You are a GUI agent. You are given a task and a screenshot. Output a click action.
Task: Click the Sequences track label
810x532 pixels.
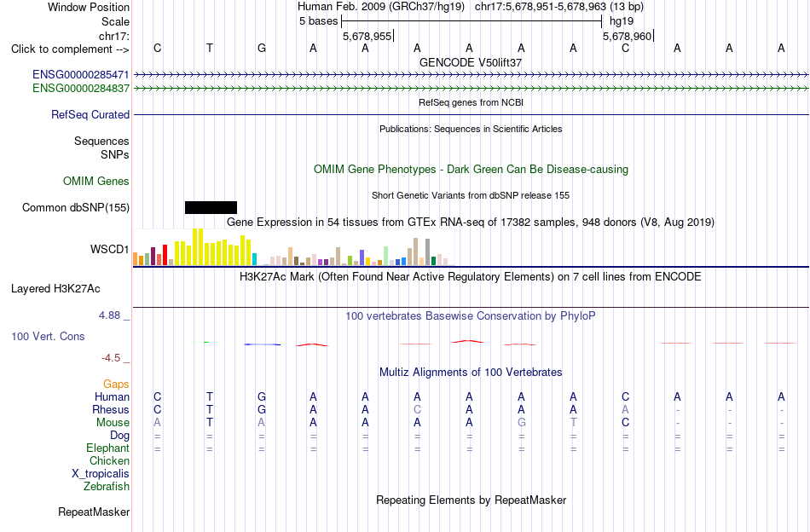click(101, 141)
